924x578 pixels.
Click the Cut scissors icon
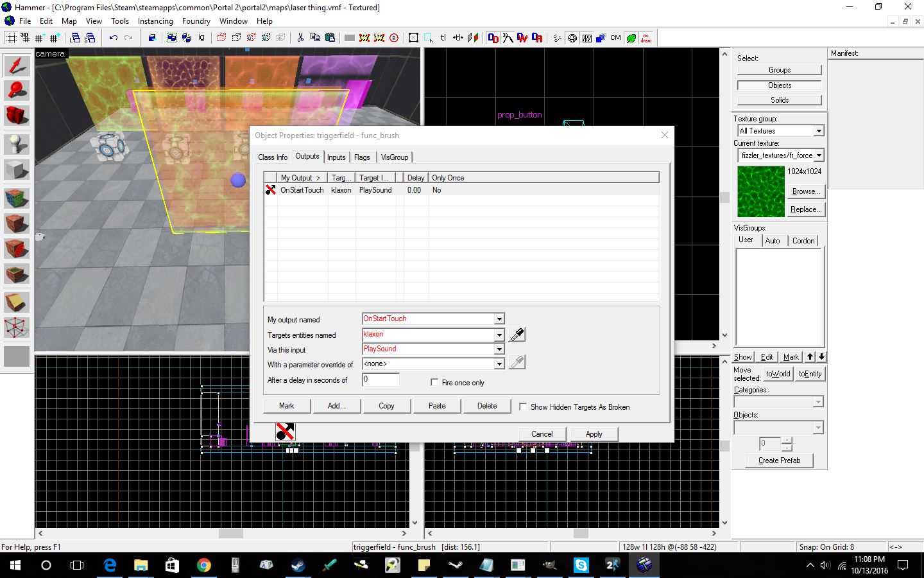point(300,38)
